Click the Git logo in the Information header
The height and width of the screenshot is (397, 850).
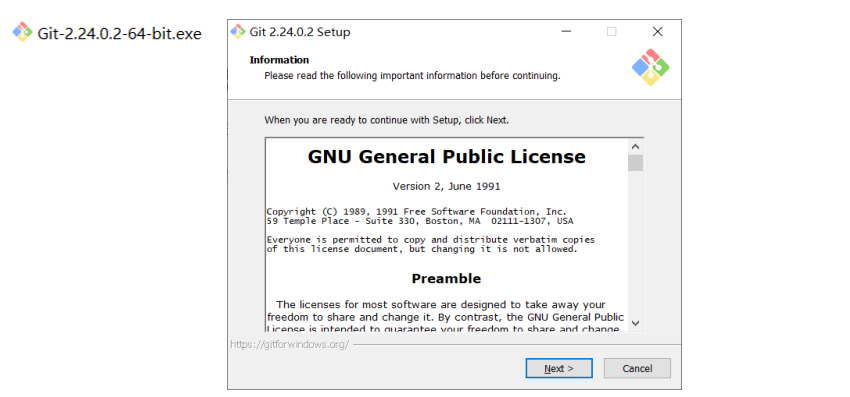click(651, 67)
